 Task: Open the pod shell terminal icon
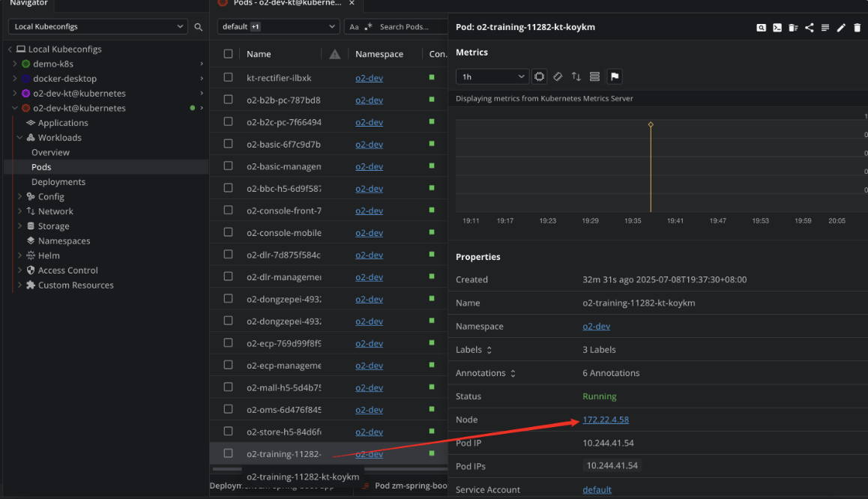[x=777, y=28]
